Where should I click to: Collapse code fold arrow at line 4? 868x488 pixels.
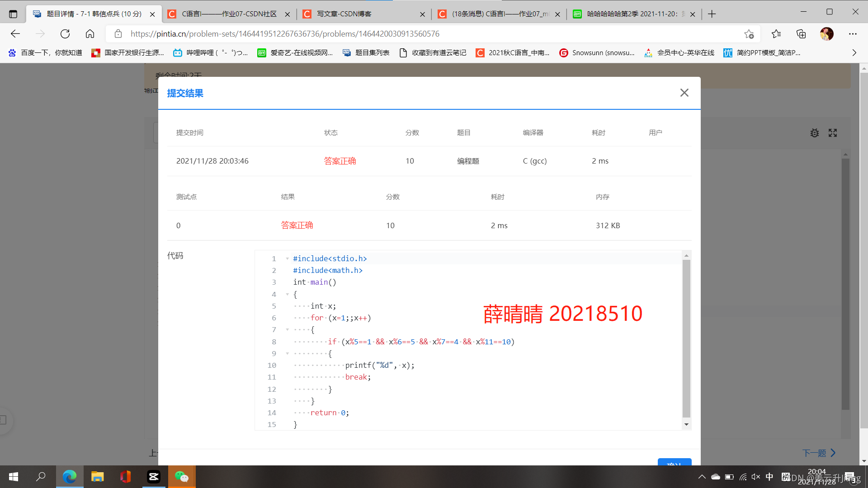pyautogui.click(x=287, y=294)
